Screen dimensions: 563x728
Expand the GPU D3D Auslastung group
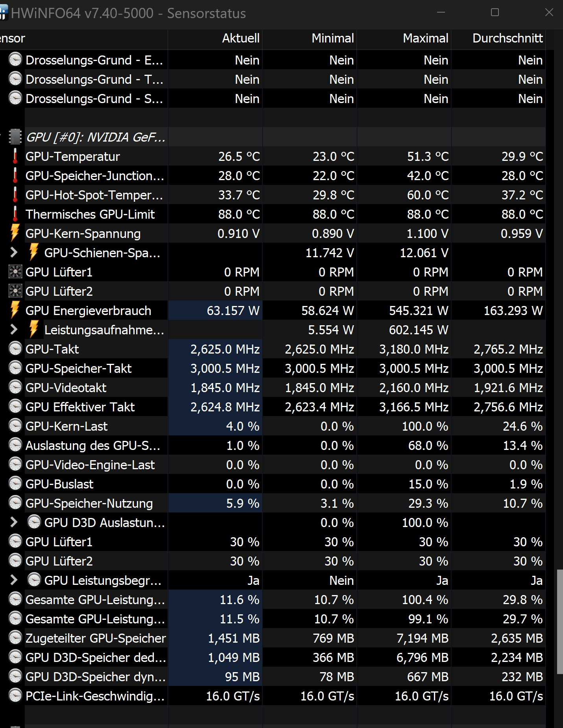click(x=14, y=522)
